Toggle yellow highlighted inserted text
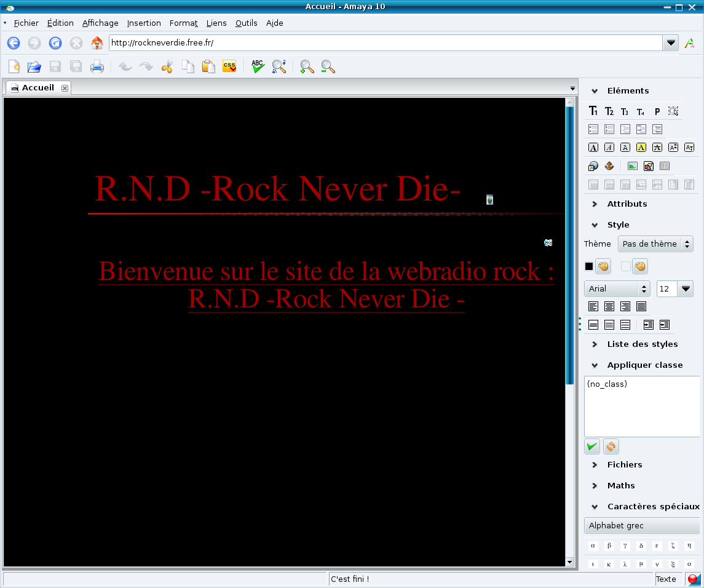Image resolution: width=704 pixels, height=588 pixels. click(x=641, y=148)
